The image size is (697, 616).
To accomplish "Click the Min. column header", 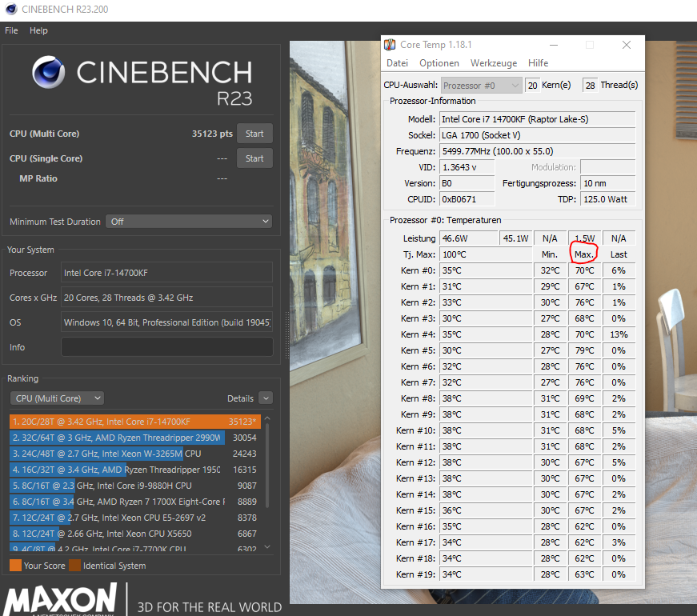I will [550, 254].
